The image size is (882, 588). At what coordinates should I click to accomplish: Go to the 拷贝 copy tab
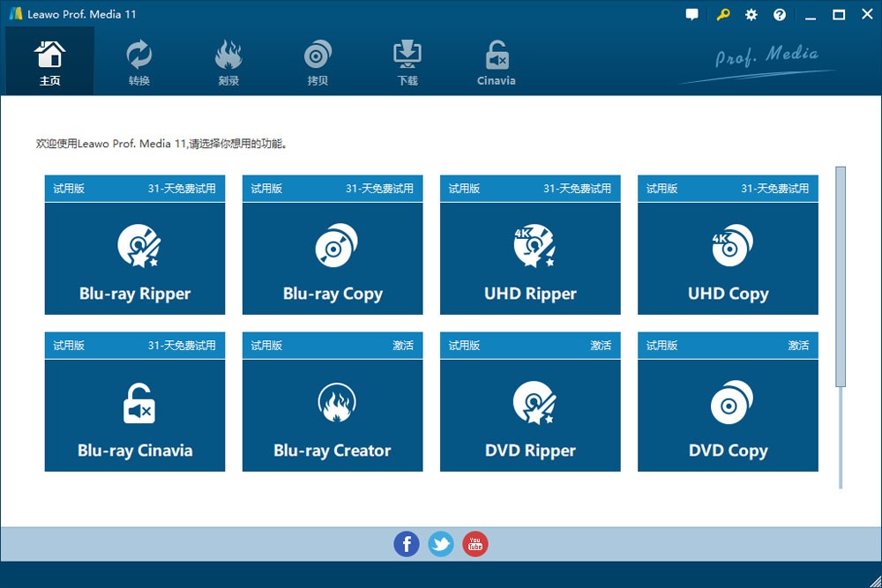[x=318, y=61]
